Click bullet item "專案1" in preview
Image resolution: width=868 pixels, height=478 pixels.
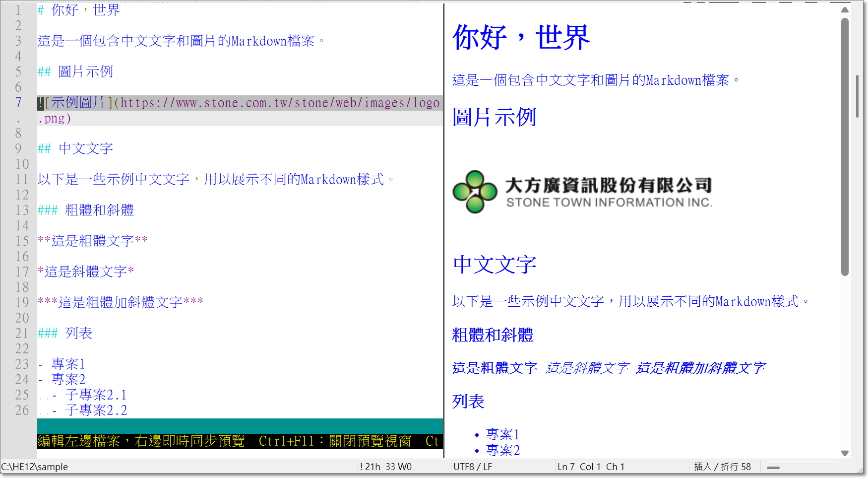(502, 434)
